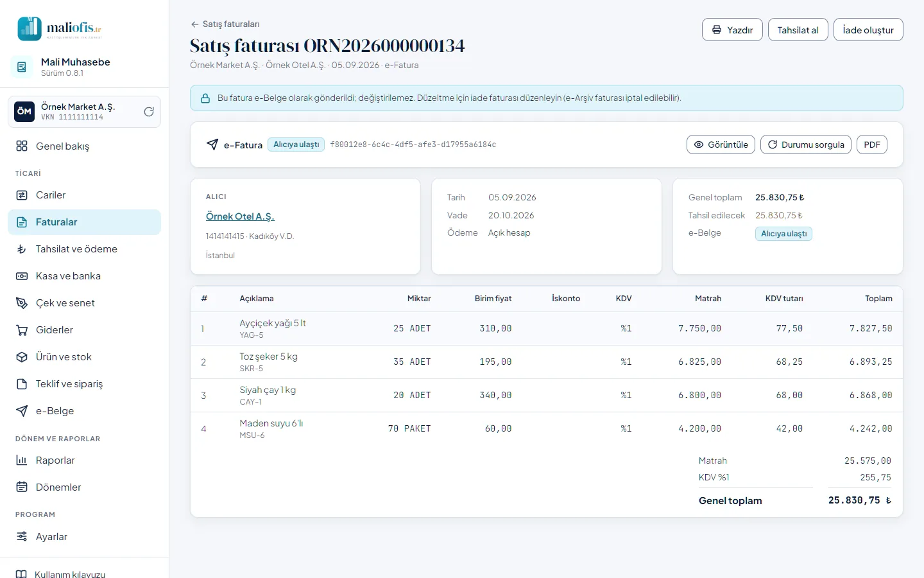Click the Ürün ve stok box icon
Screen dimensions: 924x578
[22, 357]
